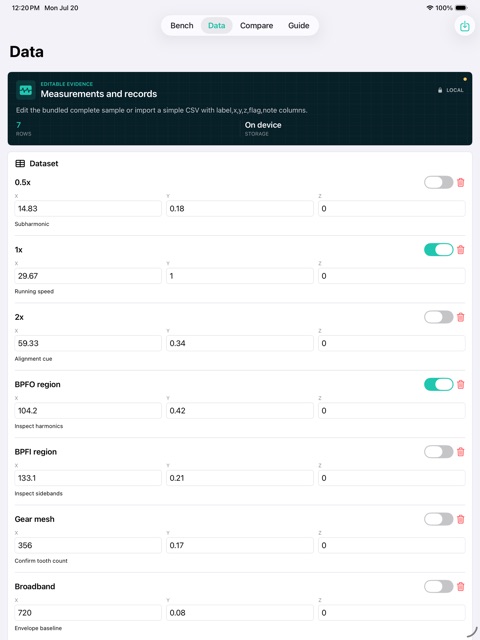Edit the BPFI region Z field
480x640 pixels.
click(x=392, y=478)
